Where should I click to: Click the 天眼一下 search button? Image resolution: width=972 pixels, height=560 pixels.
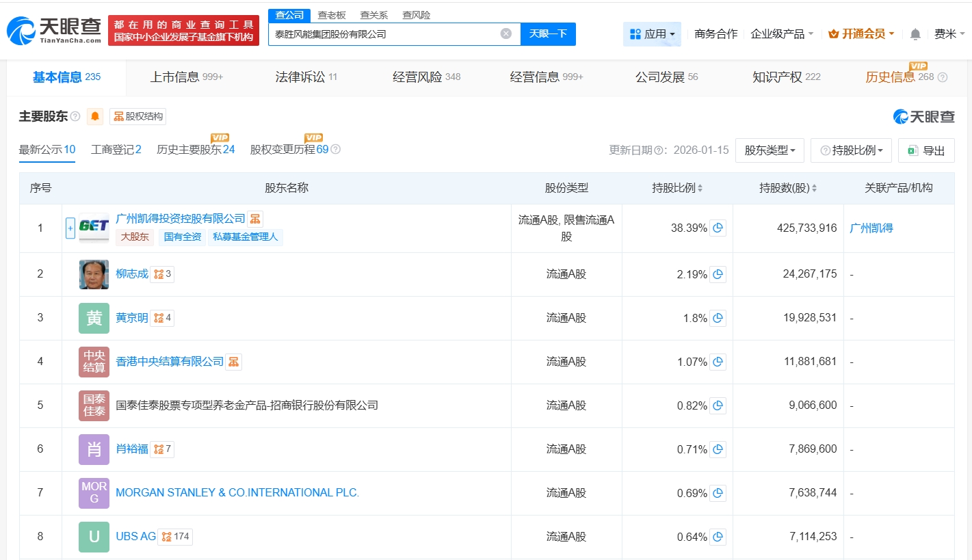click(548, 34)
